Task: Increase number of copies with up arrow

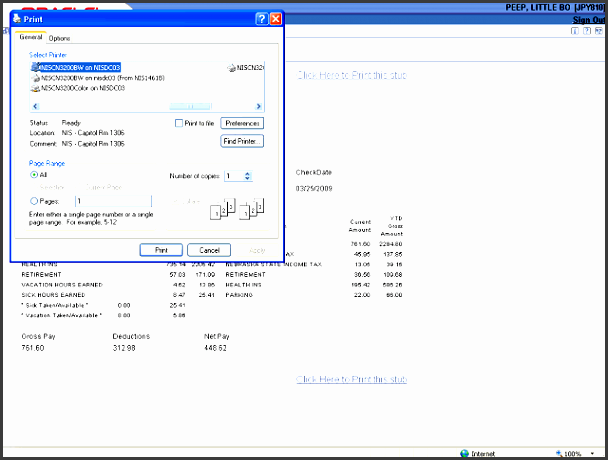Action: pos(248,173)
